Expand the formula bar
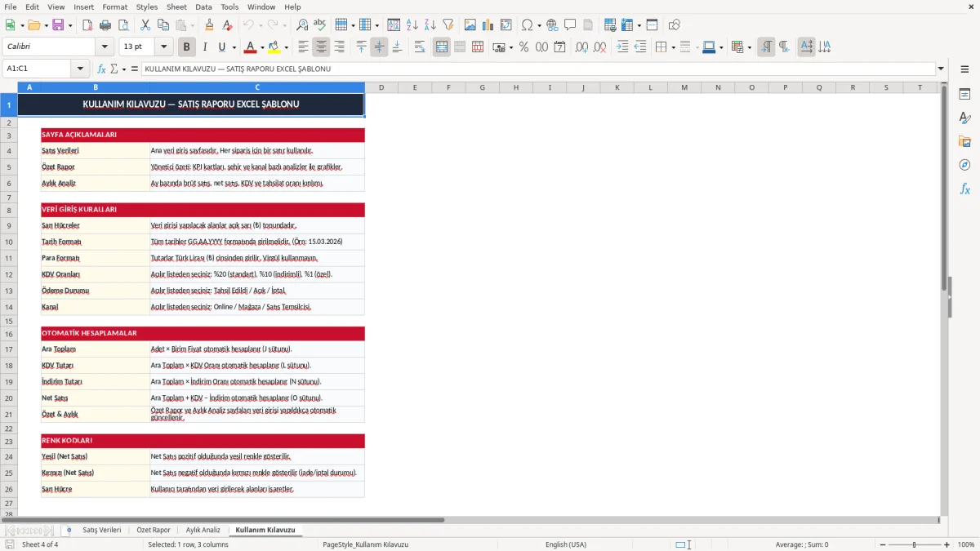This screenshot has width=980, height=551. [941, 69]
